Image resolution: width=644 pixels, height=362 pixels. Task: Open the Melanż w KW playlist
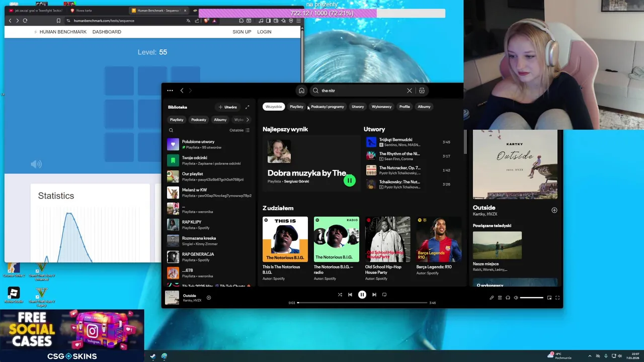[209, 193]
